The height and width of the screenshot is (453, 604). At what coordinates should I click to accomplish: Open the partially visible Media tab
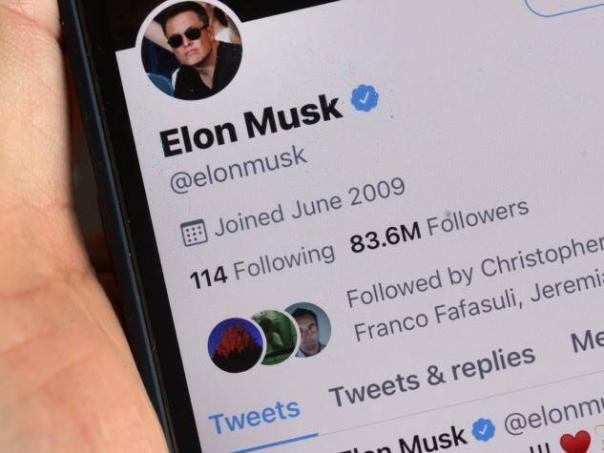click(587, 340)
